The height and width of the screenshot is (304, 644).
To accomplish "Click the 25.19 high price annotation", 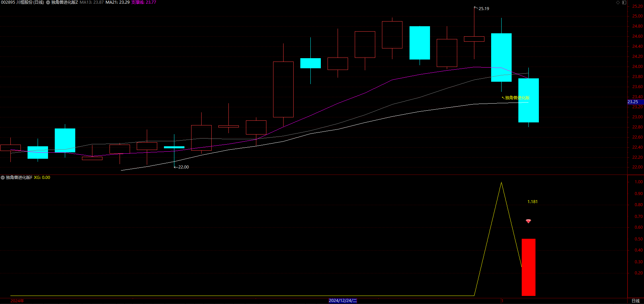I will [x=484, y=9].
